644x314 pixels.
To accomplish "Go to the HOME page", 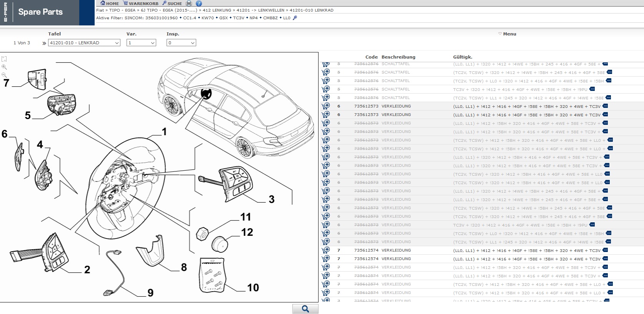I will coord(110,3).
